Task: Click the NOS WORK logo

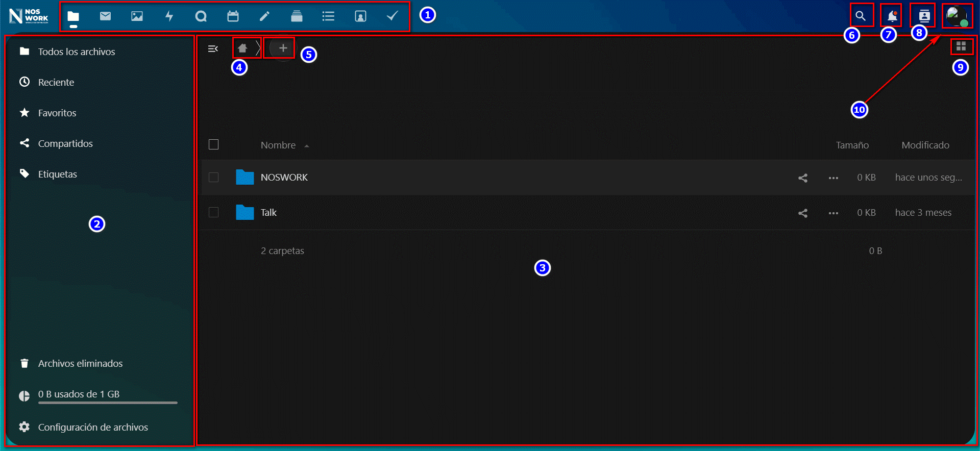Action: click(29, 16)
